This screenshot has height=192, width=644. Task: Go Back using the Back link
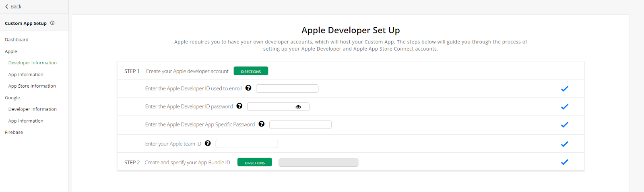click(x=13, y=6)
